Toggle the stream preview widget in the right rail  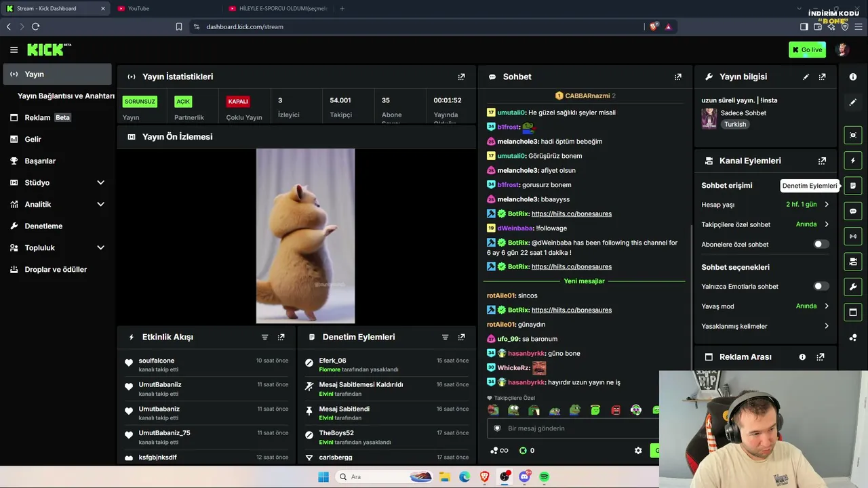(853, 135)
